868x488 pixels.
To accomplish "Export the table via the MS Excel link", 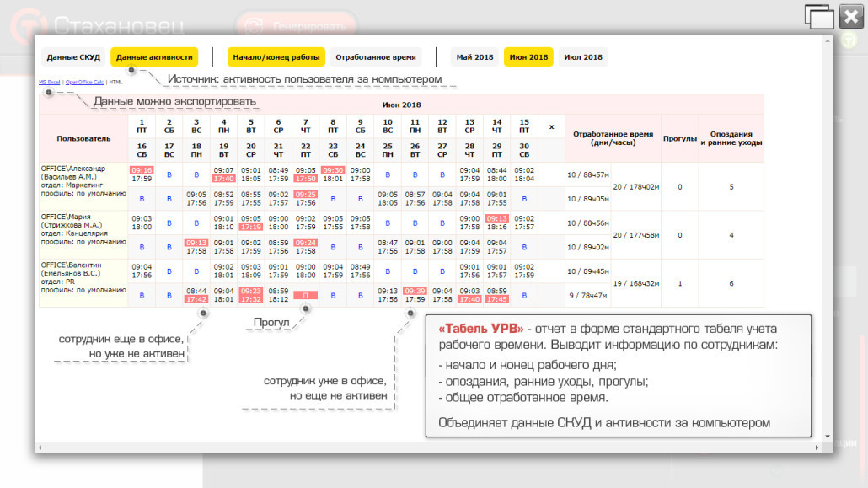I will 49,82.
